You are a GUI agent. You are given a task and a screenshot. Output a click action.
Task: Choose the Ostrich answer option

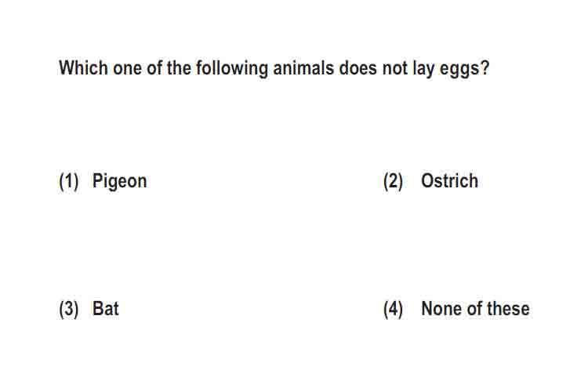pyautogui.click(x=449, y=181)
